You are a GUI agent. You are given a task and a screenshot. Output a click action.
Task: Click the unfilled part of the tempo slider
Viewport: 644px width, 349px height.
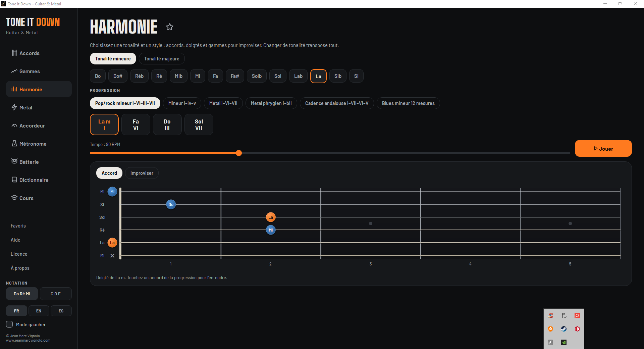pyautogui.click(x=406, y=153)
